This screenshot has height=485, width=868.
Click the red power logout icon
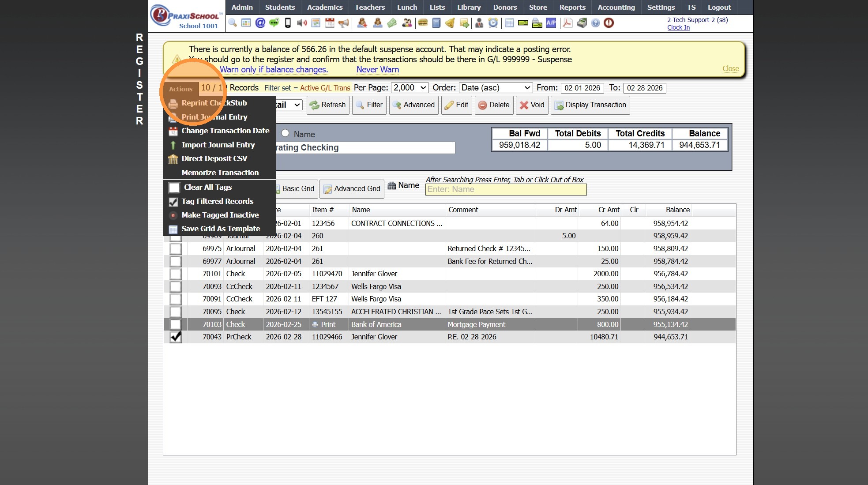pos(609,23)
